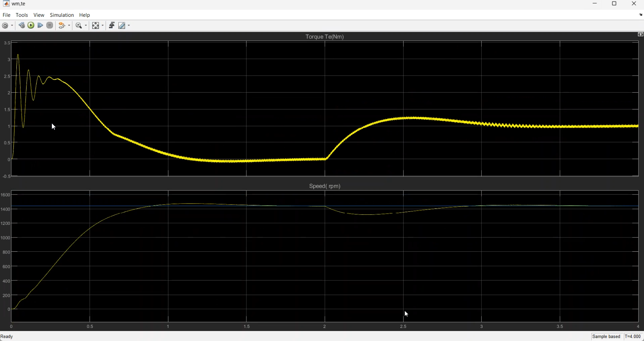Click the Step Back button
This screenshot has width=644, height=341.
(x=22, y=25)
